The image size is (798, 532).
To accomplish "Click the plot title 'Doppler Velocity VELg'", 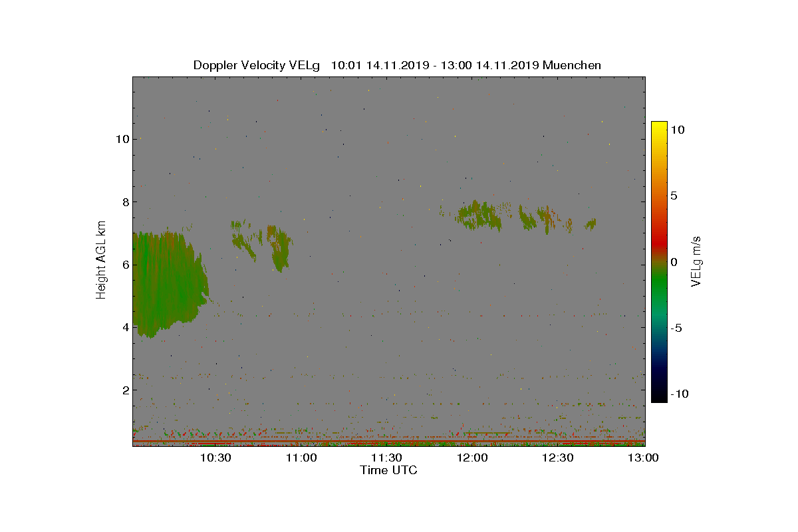I will coord(257,65).
